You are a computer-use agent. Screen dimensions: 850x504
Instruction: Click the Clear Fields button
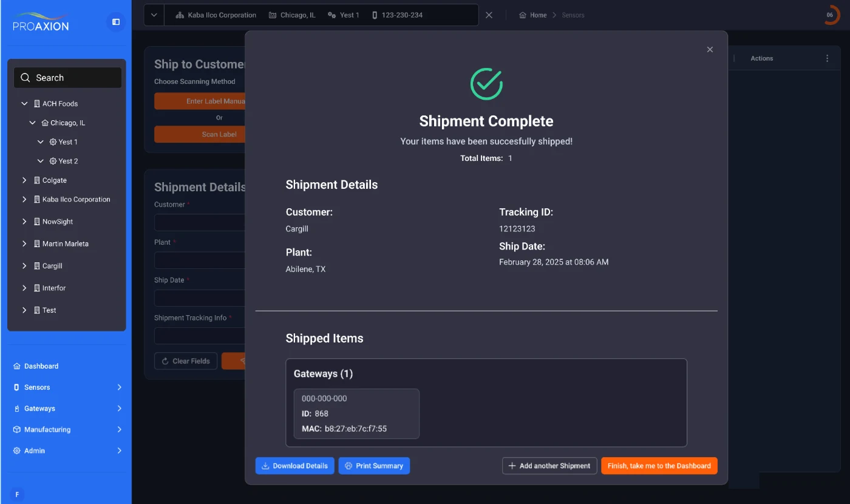[186, 361]
